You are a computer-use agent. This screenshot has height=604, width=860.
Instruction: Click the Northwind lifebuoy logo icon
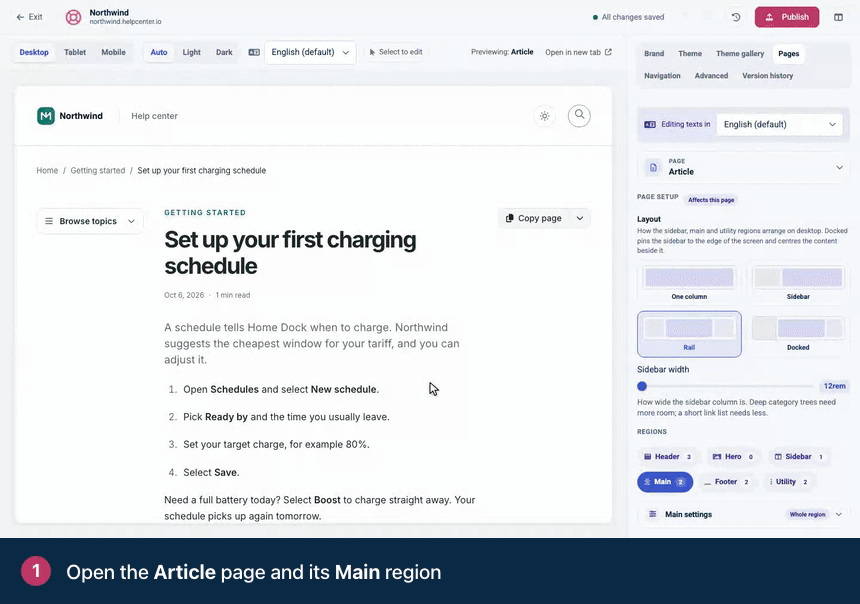(x=73, y=17)
